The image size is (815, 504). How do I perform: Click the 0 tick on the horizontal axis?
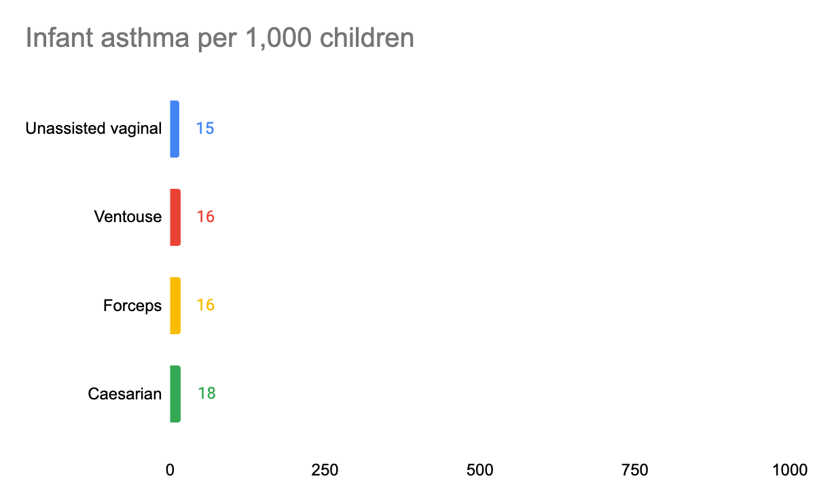coord(170,470)
